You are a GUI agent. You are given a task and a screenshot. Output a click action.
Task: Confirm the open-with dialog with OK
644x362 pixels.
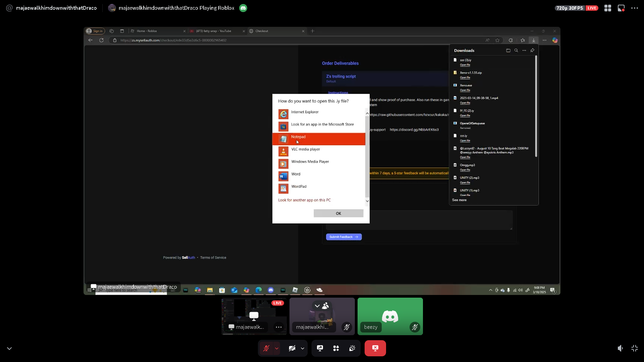338,214
